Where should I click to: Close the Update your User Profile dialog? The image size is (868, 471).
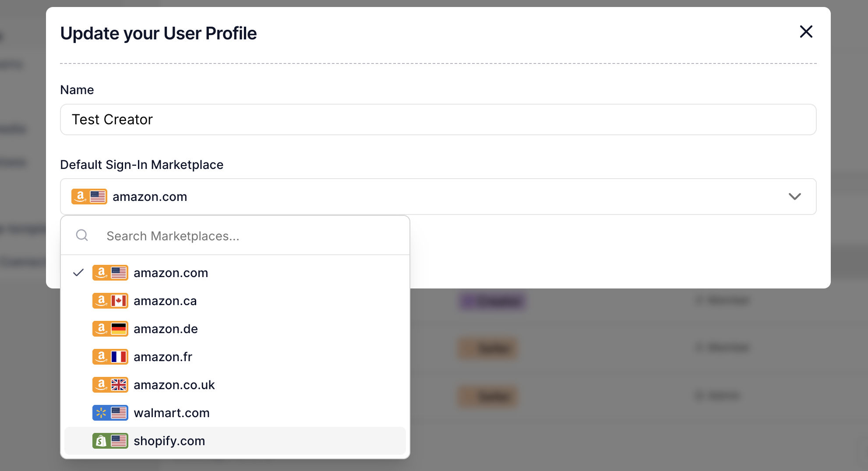click(806, 32)
